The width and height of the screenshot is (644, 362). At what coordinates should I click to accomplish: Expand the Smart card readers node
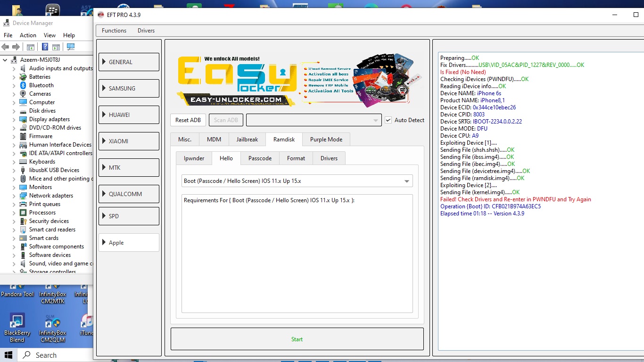click(x=14, y=230)
